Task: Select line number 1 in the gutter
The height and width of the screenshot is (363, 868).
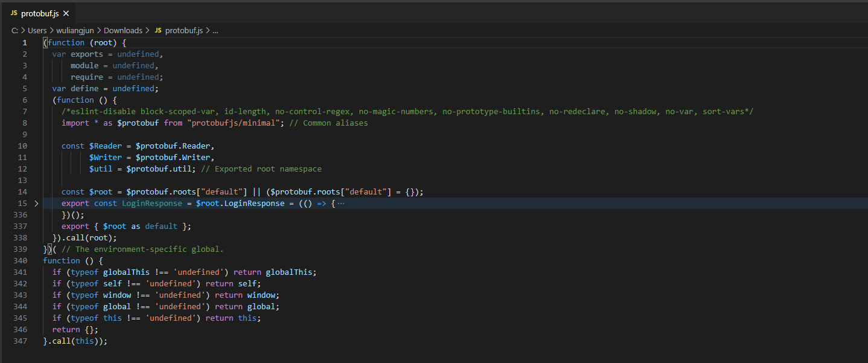Action: (24, 43)
